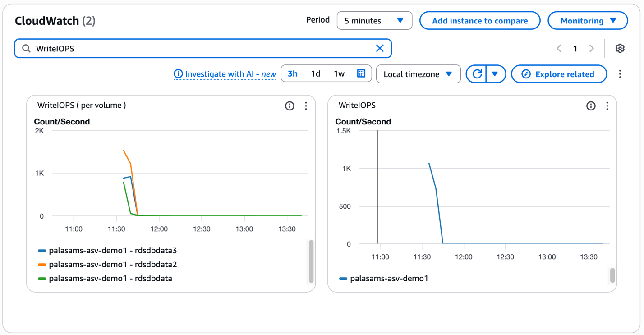Viewport: 644px width, 335px height.
Task: Open the CloudWatch settings gear
Action: (620, 48)
